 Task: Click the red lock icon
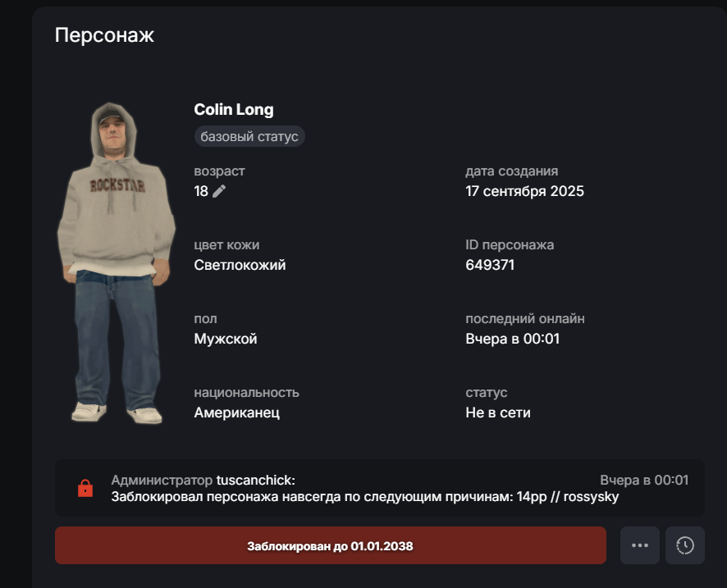click(x=85, y=489)
